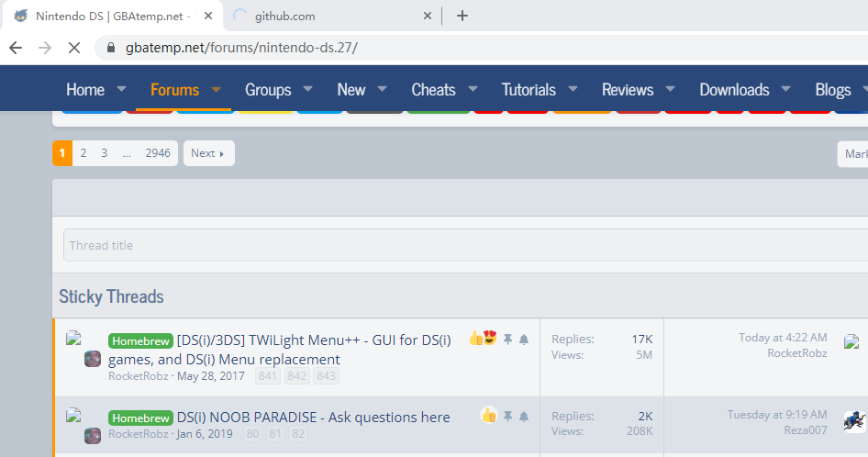Screen dimensions: 868x457
Task: Click Reza007 avatar image
Action: click(x=855, y=422)
